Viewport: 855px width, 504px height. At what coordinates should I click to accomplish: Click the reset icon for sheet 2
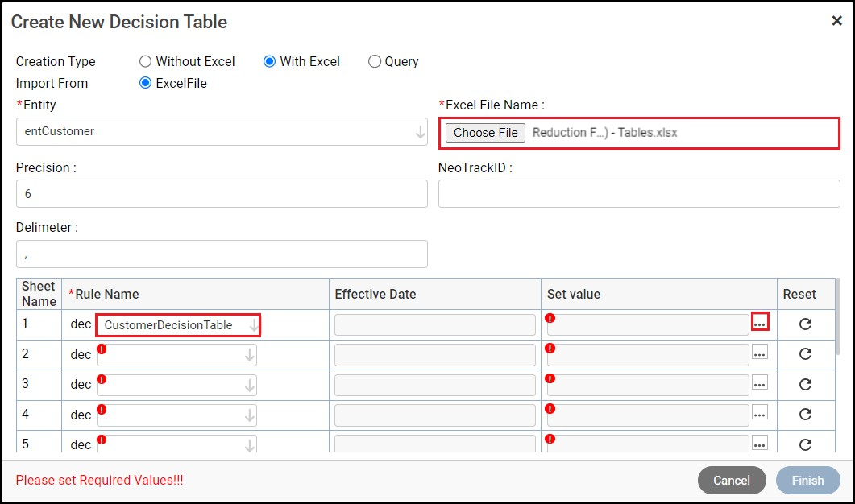(x=804, y=353)
